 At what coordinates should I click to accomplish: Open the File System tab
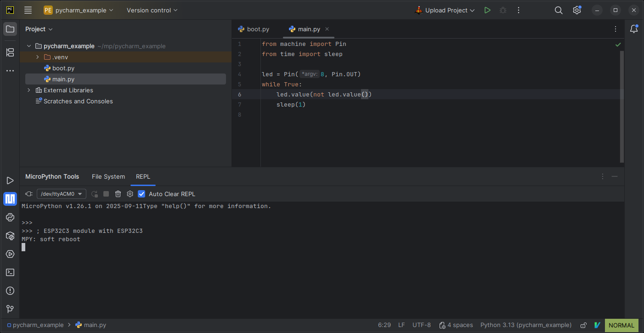[108, 176]
